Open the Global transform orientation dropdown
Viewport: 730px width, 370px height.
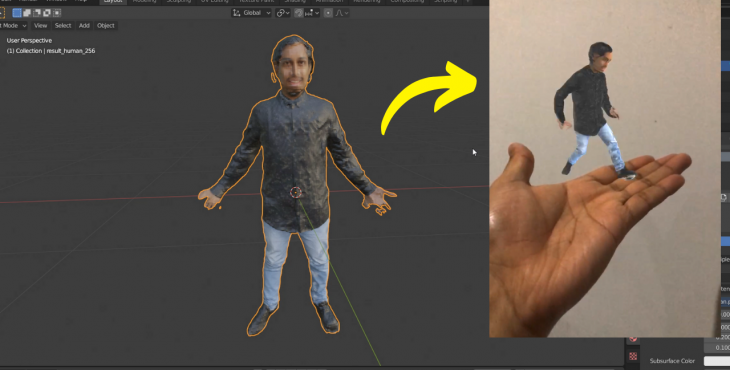251,13
